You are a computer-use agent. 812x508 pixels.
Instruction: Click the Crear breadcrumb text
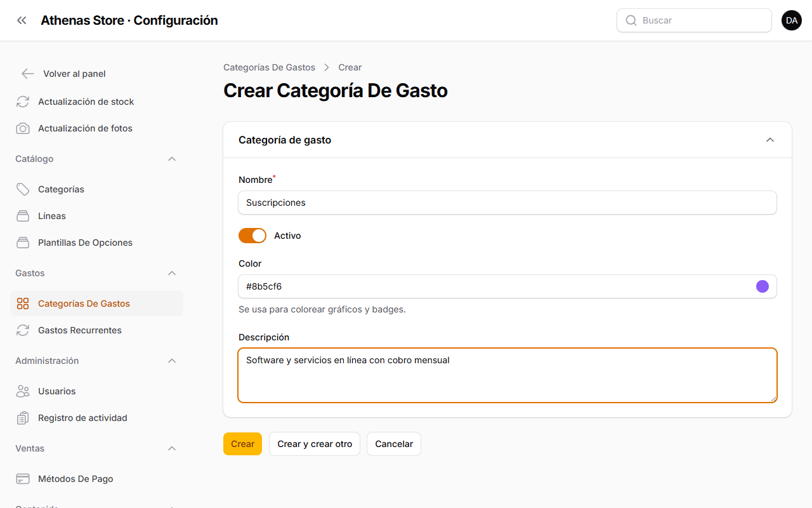(350, 67)
